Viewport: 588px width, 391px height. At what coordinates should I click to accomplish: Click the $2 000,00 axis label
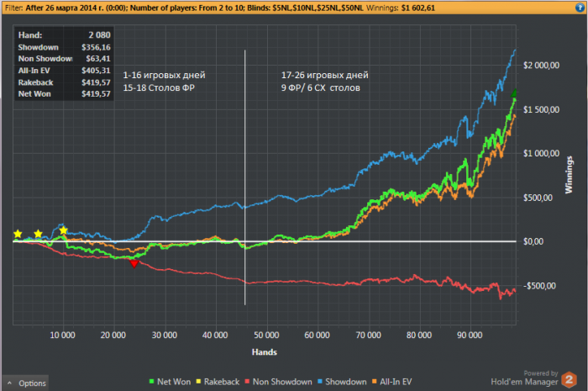[542, 66]
